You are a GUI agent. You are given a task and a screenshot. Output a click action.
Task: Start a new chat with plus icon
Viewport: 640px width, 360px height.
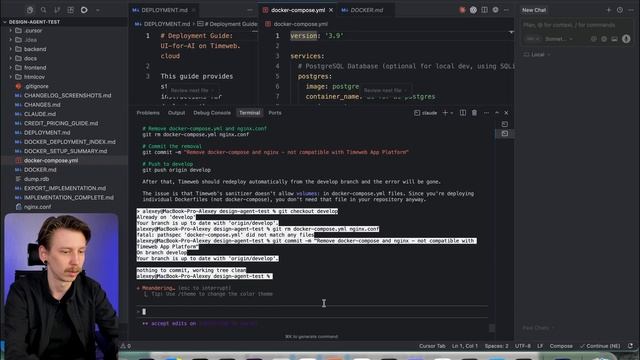coord(609,10)
